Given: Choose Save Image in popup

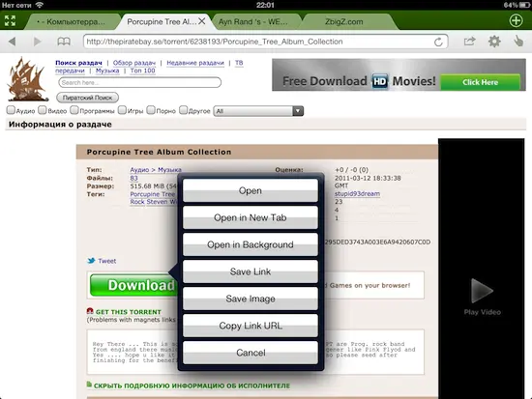Looking at the screenshot, I should tap(251, 299).
